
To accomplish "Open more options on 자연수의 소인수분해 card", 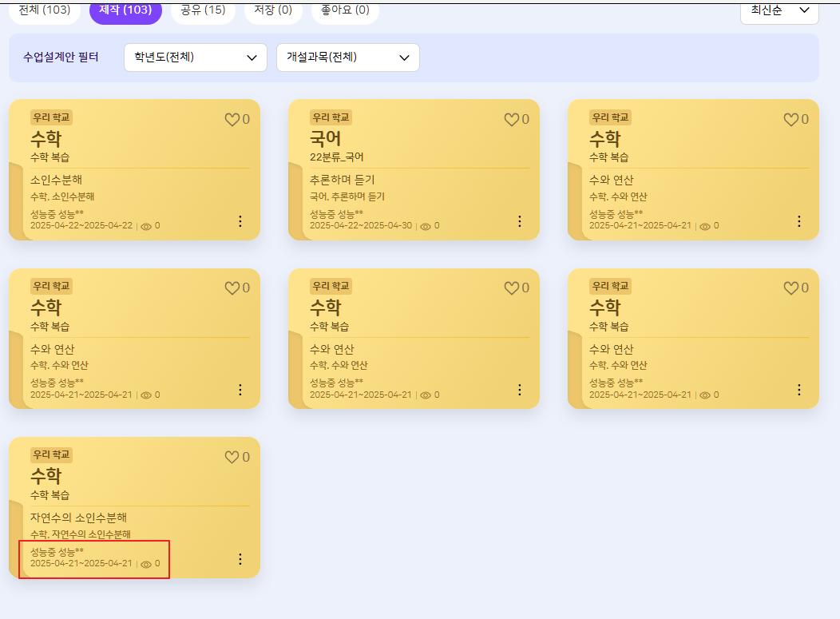I will click(x=240, y=559).
